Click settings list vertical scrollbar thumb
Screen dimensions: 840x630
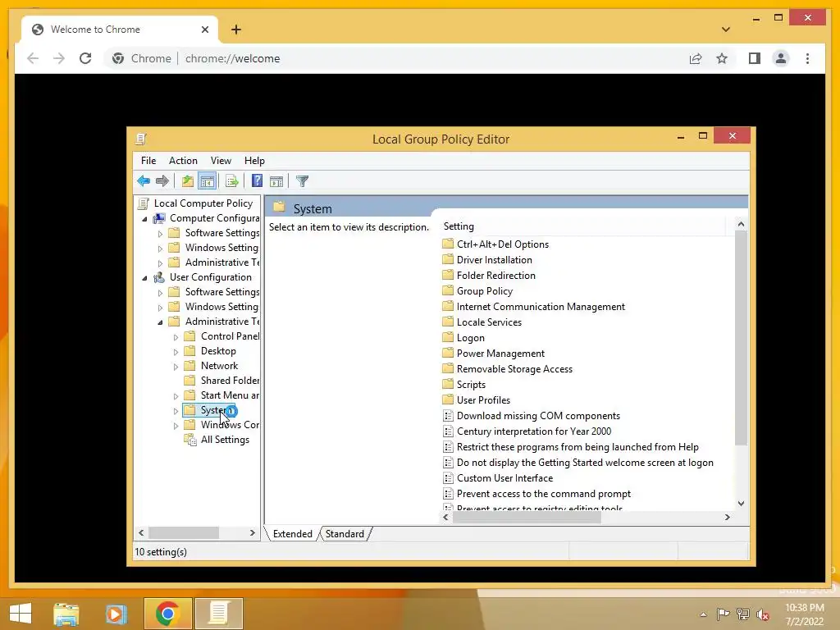tap(741, 337)
